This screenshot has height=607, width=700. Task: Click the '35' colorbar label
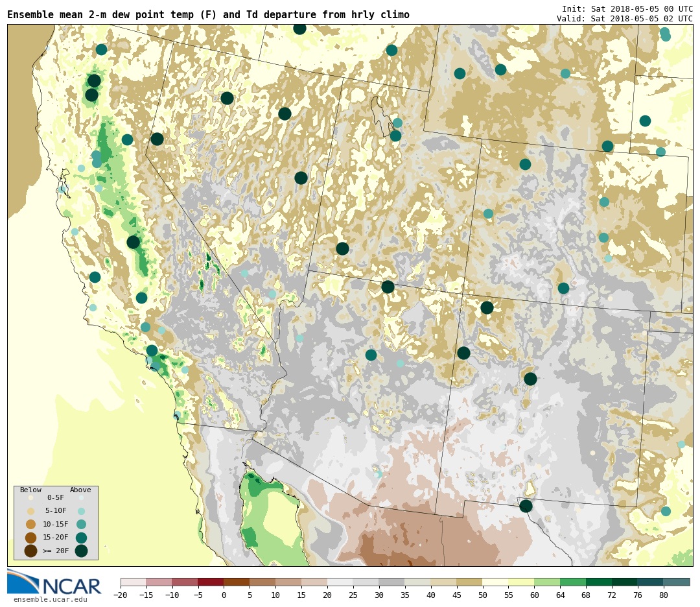(405, 595)
